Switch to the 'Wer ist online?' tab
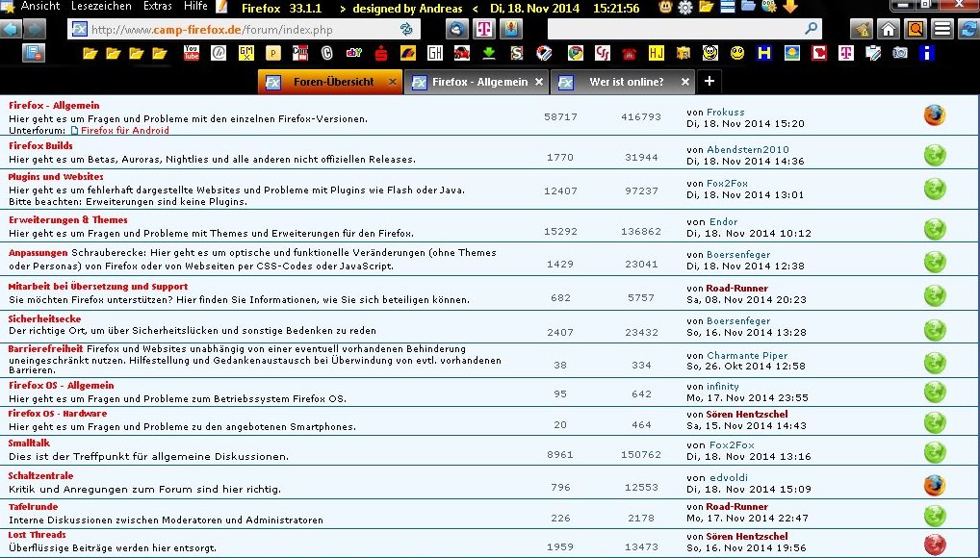Image resolution: width=980 pixels, height=558 pixels. (626, 82)
